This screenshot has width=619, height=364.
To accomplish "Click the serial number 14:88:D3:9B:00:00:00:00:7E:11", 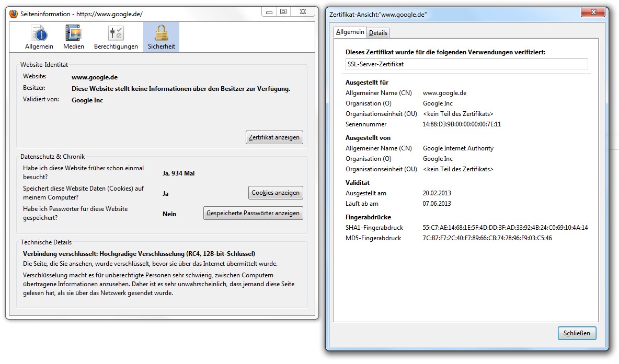I will pyautogui.click(x=462, y=124).
